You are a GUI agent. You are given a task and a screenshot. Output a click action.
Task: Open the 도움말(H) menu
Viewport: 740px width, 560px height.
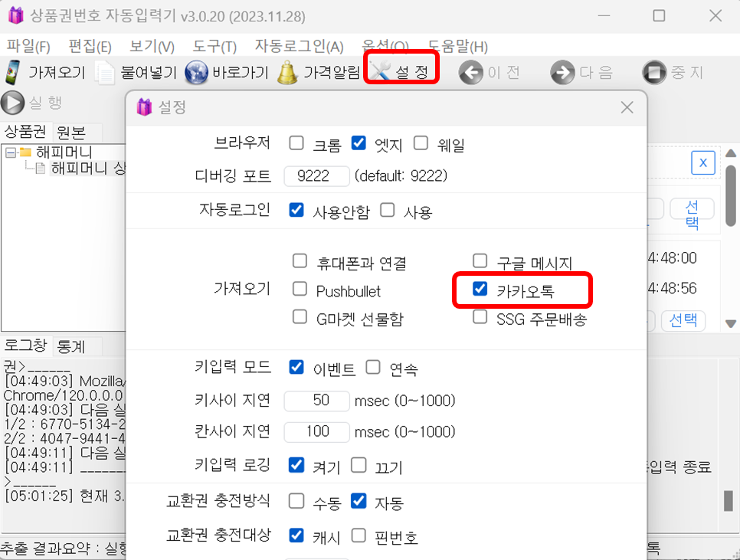coord(458,46)
